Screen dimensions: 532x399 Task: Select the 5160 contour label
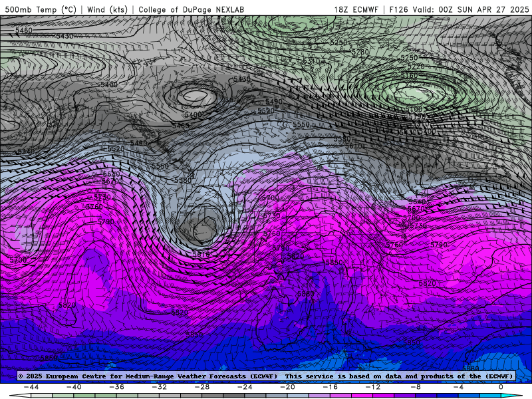coord(410,75)
